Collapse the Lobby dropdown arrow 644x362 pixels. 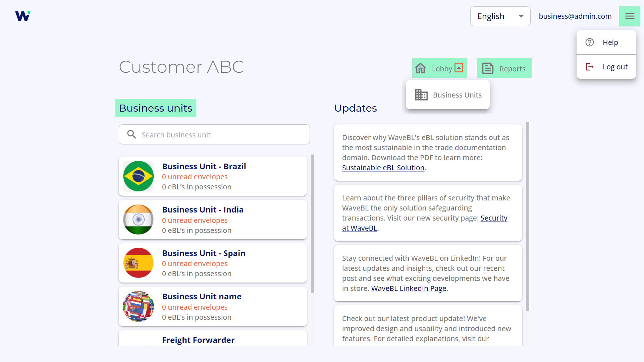point(459,68)
